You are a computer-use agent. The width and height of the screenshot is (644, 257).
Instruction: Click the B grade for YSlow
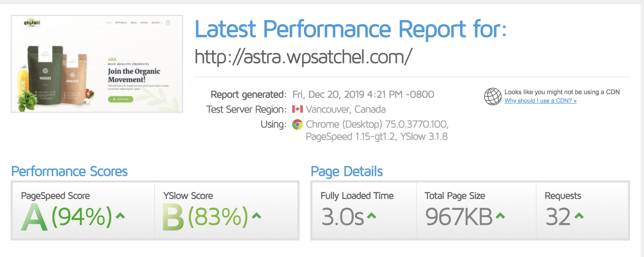click(x=173, y=216)
